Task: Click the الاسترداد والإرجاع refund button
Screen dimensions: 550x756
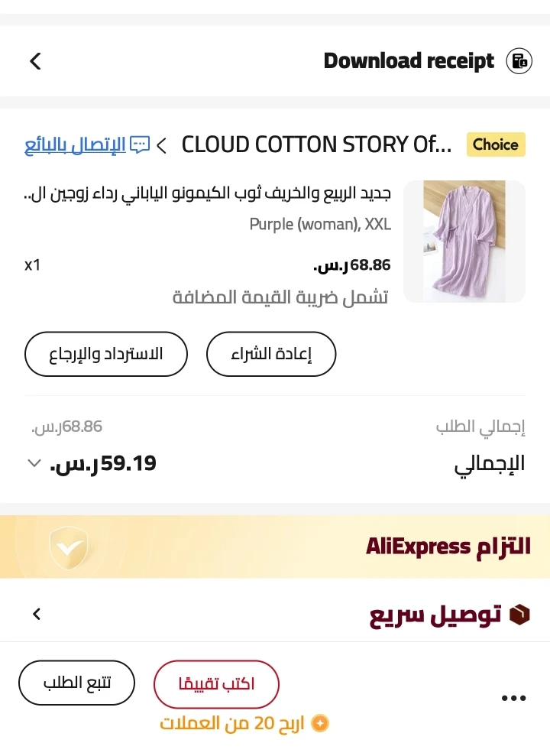Action: pos(105,353)
